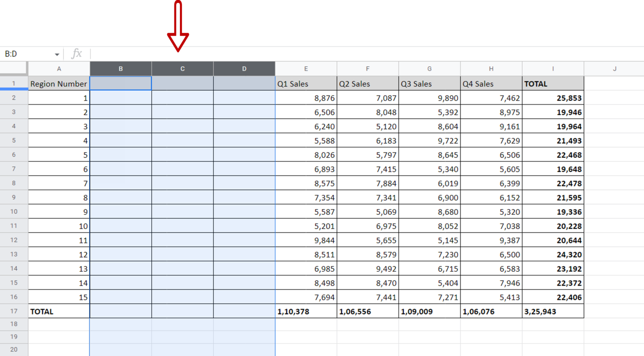Viewport: 644px width, 356px height.
Task: Click row 1 header
Action: (x=14, y=83)
